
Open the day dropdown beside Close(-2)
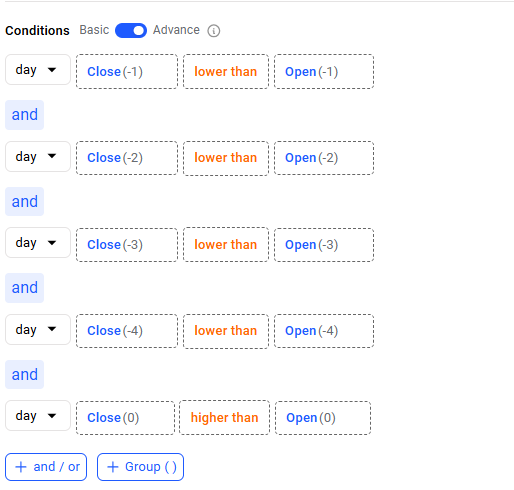38,156
